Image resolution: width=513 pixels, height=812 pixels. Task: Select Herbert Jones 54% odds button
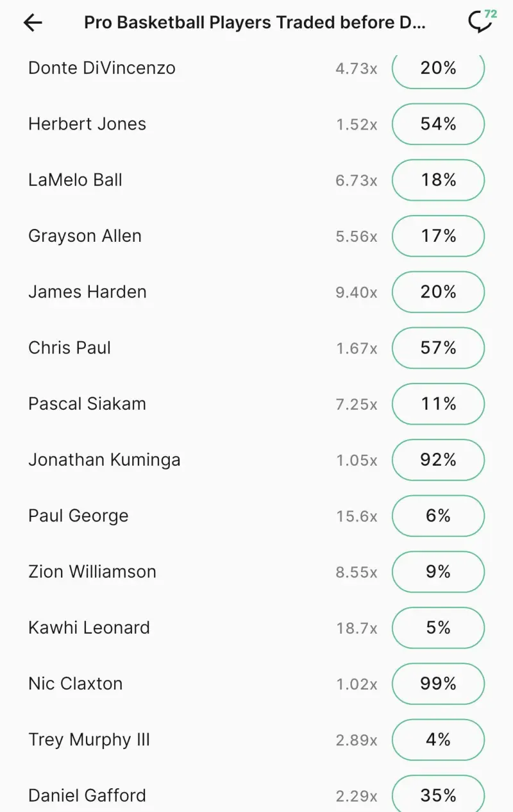(438, 124)
